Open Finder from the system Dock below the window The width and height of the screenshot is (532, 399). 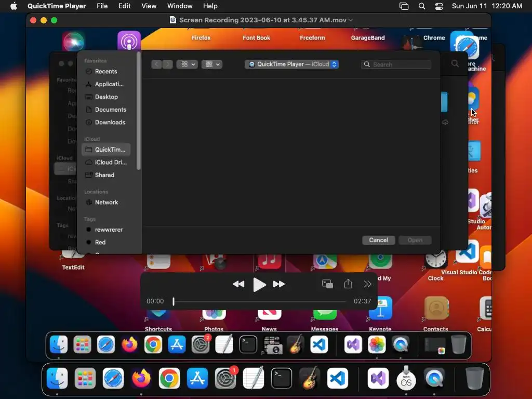(57, 378)
